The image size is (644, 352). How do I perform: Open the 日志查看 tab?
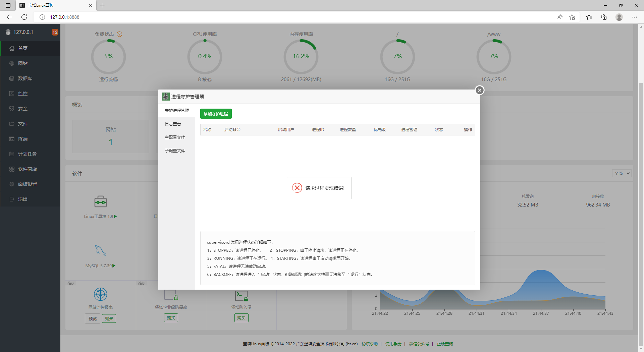[x=177, y=124]
